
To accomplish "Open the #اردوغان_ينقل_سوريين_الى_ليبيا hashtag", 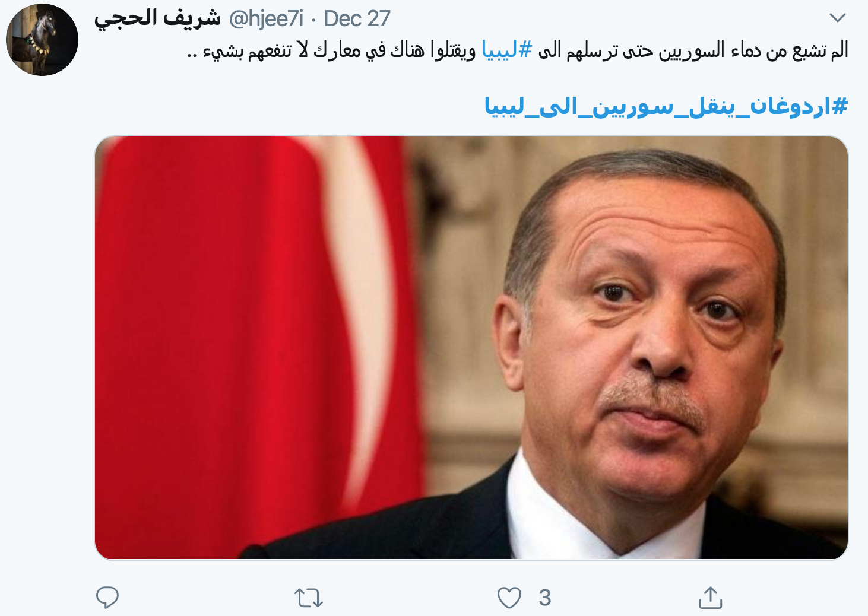I will pos(666,106).
